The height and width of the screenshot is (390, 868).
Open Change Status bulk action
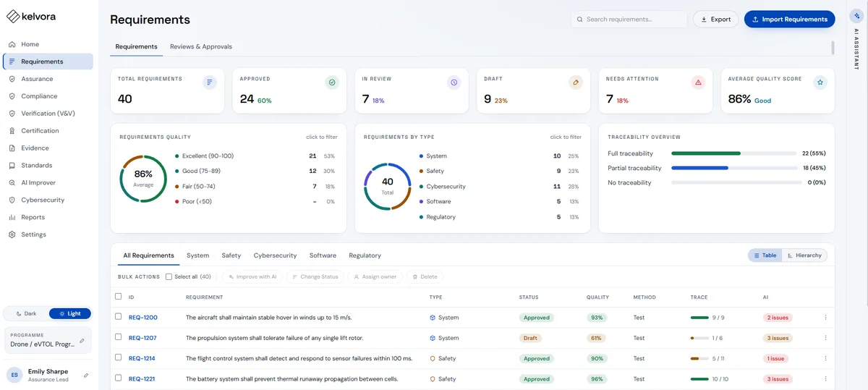315,276
